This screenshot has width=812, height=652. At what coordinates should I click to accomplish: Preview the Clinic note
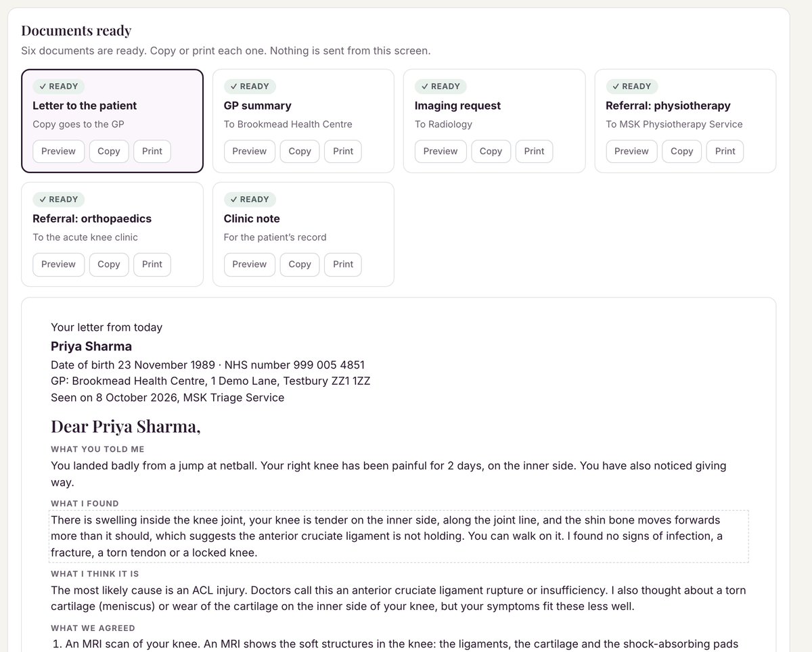point(249,264)
